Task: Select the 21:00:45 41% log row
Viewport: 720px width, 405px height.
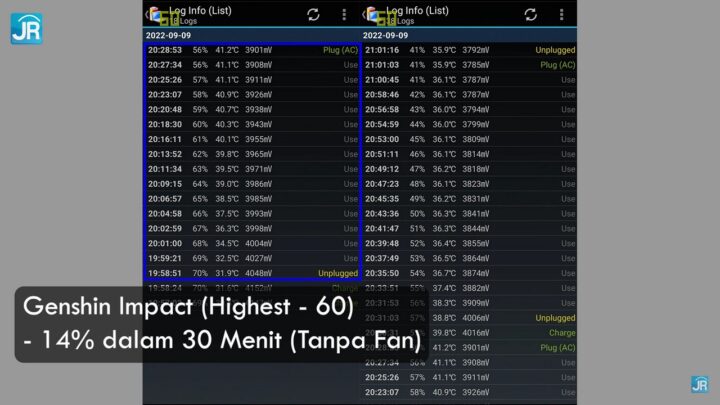Action: pos(469,79)
